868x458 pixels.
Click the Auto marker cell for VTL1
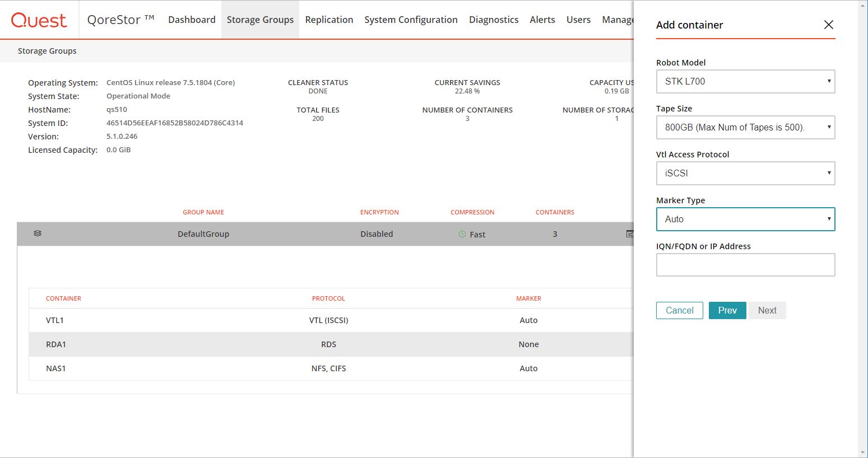[x=528, y=320]
